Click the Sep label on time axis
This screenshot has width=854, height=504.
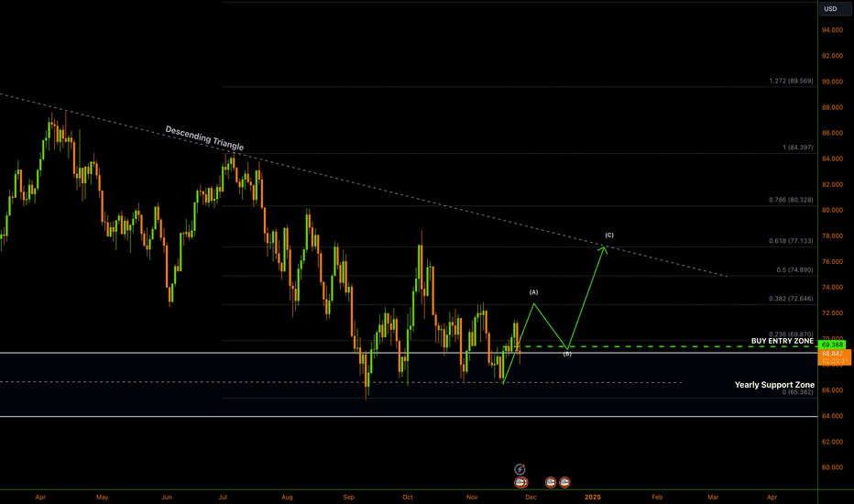348,498
